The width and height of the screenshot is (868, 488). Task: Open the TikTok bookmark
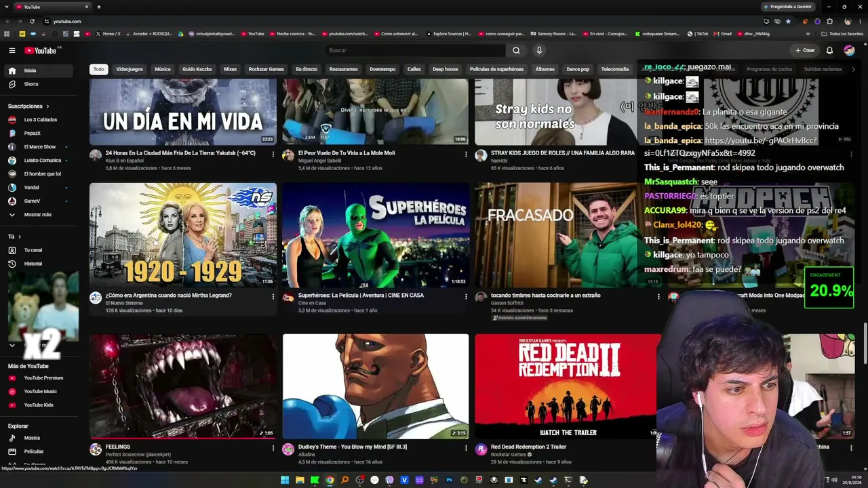(x=698, y=34)
